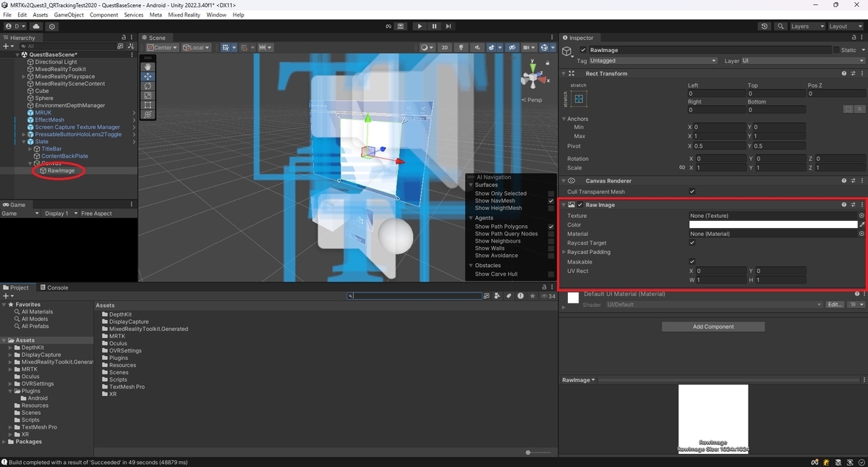The width and height of the screenshot is (868, 467).
Task: Toggle Show NavMesh checkbox
Action: 551,201
